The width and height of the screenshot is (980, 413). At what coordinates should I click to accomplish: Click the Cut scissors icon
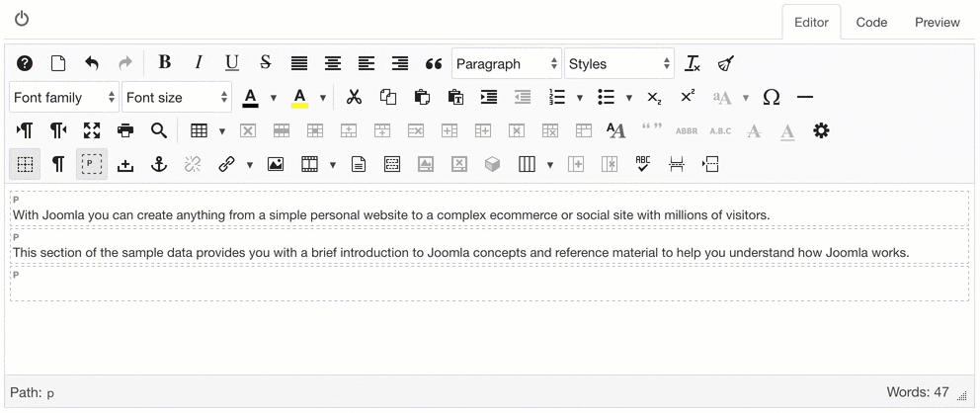(355, 98)
